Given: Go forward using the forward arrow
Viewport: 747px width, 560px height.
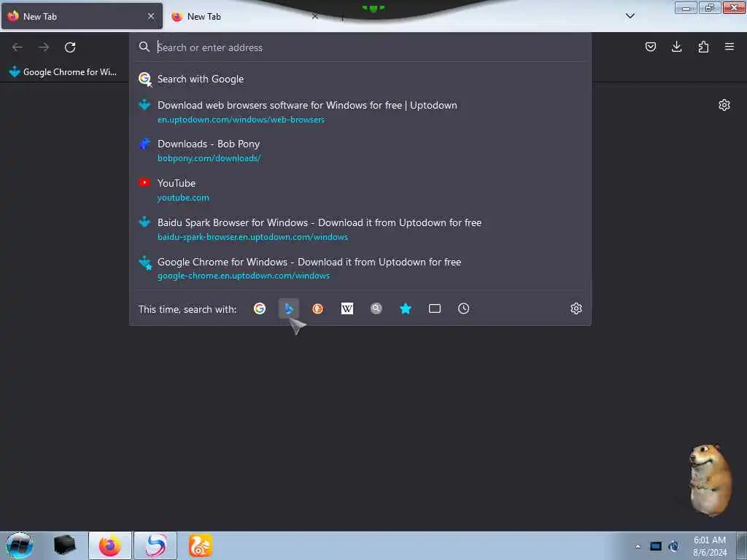Looking at the screenshot, I should pyautogui.click(x=44, y=47).
